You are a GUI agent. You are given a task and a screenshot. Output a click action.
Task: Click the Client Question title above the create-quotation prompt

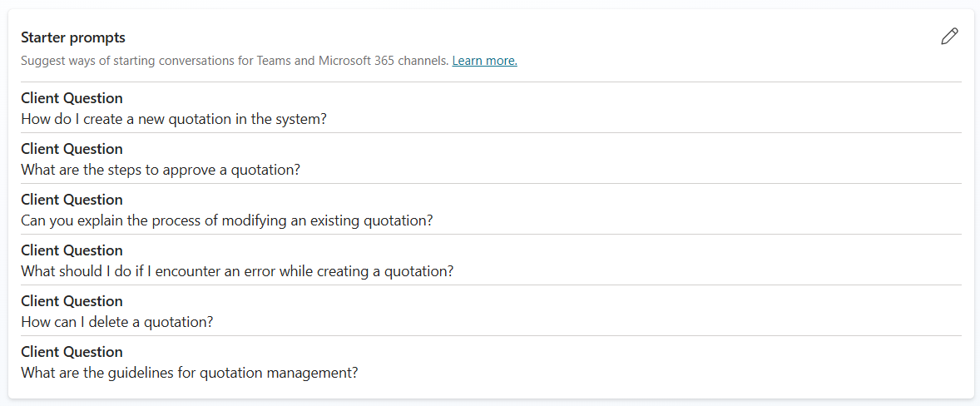pyautogui.click(x=72, y=98)
